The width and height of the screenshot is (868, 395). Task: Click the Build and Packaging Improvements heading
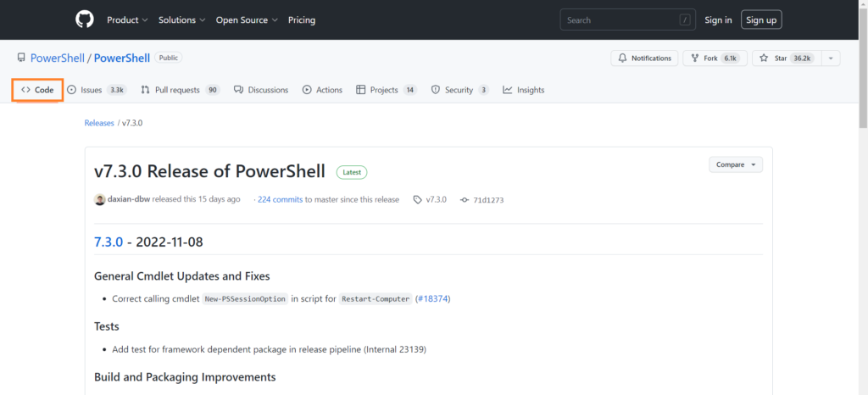pos(185,377)
